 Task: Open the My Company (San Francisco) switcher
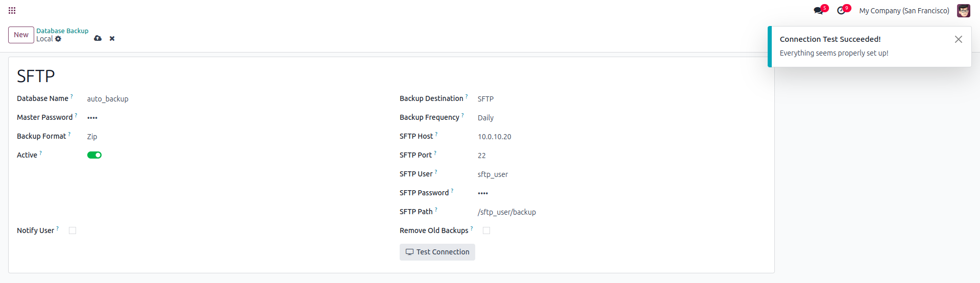(x=904, y=11)
